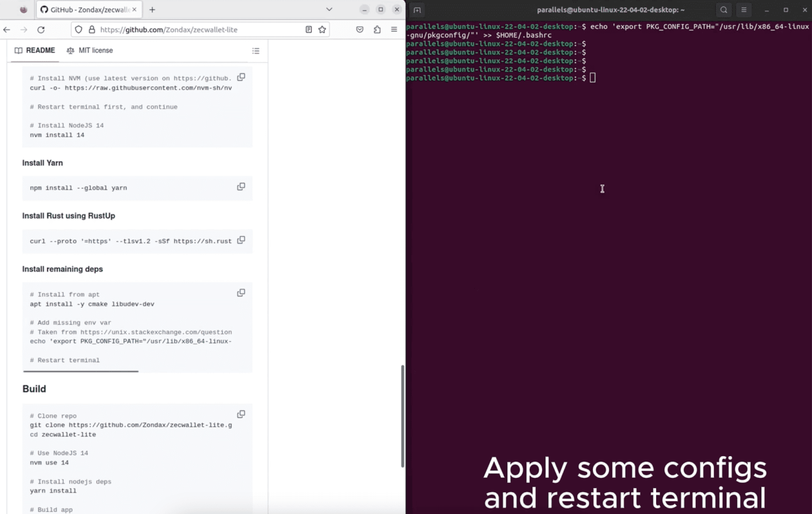List all tabs dropdown arrow
812x514 pixels.
[329, 10]
